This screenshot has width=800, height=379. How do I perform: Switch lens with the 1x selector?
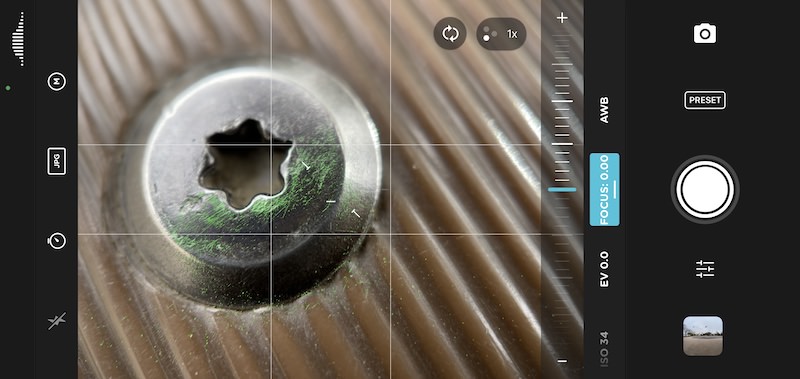(501, 34)
